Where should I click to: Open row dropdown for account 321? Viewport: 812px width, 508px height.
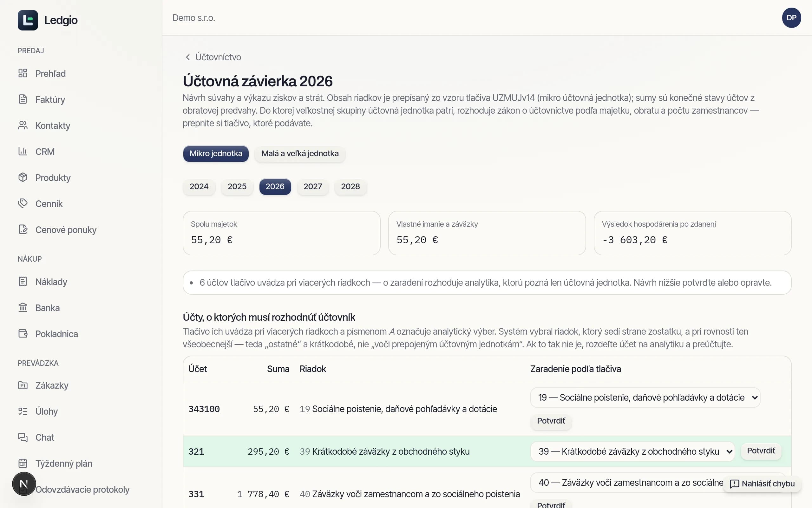632,451
